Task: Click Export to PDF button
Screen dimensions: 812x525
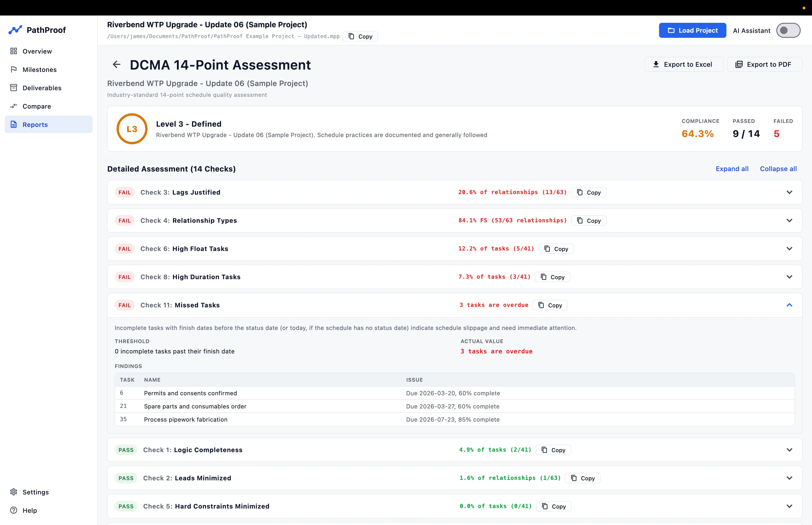Action: pos(765,64)
